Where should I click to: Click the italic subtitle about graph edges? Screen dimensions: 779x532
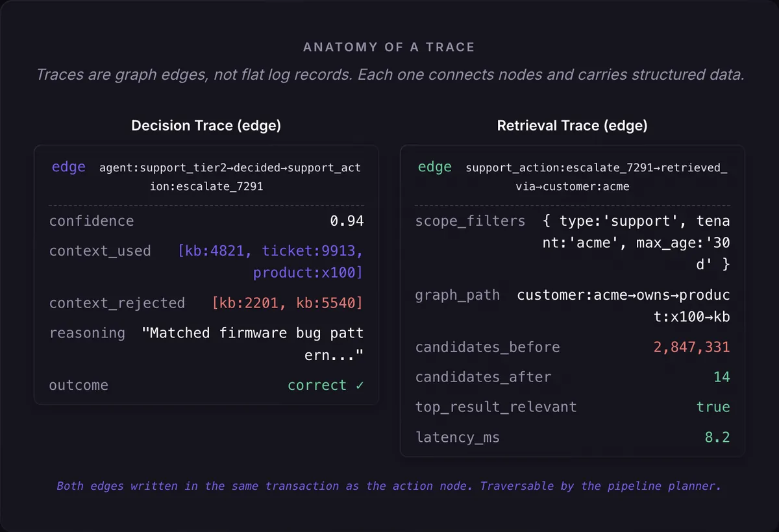click(389, 75)
